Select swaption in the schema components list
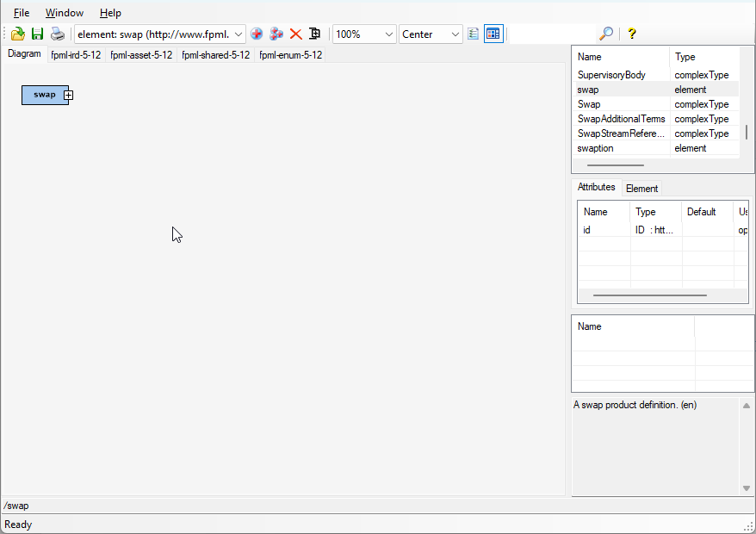The height and width of the screenshot is (534, 756). point(595,148)
